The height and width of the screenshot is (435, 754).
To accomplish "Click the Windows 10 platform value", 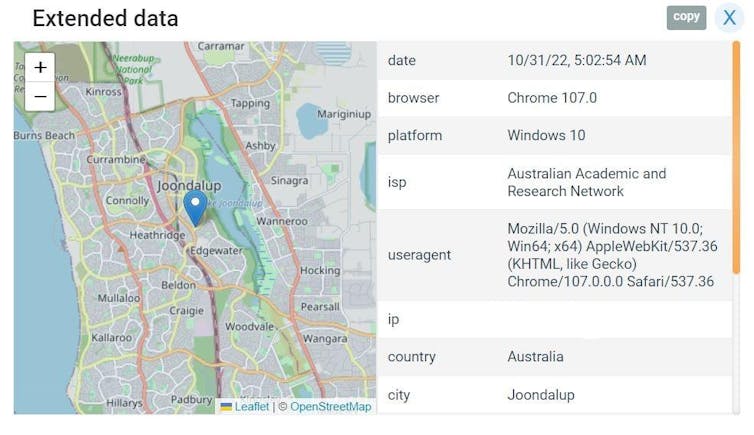I will click(546, 135).
